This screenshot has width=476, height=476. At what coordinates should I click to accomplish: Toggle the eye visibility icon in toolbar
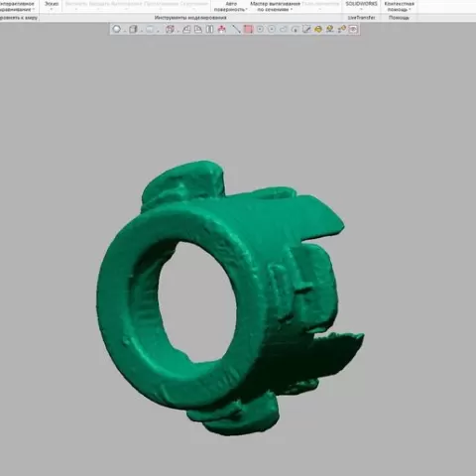pos(353,29)
